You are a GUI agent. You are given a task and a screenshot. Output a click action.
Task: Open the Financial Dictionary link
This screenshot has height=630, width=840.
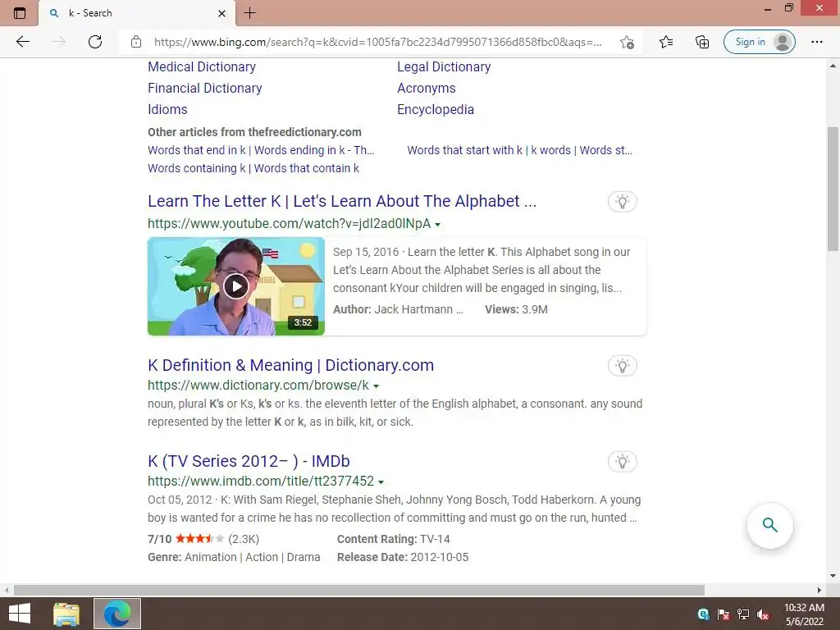[x=204, y=89]
